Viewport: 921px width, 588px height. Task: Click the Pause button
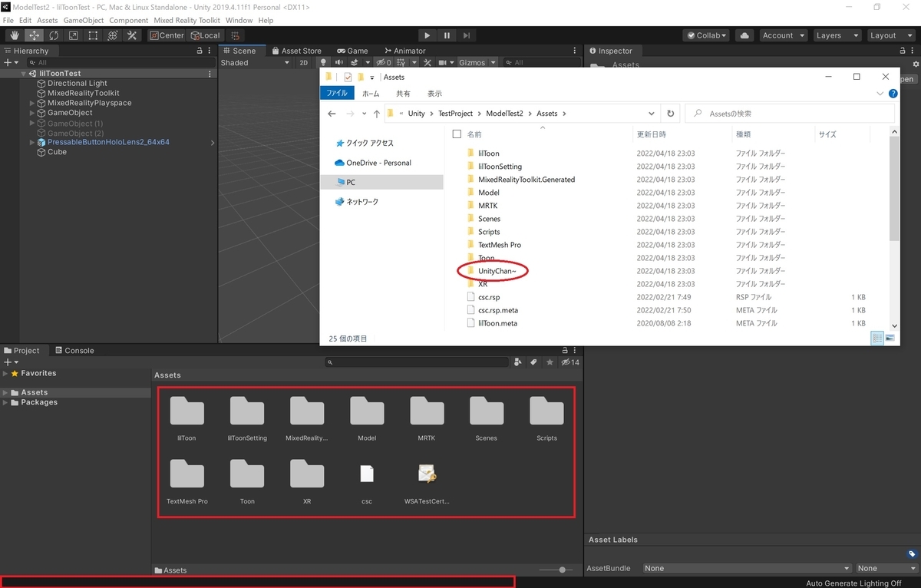tap(447, 35)
